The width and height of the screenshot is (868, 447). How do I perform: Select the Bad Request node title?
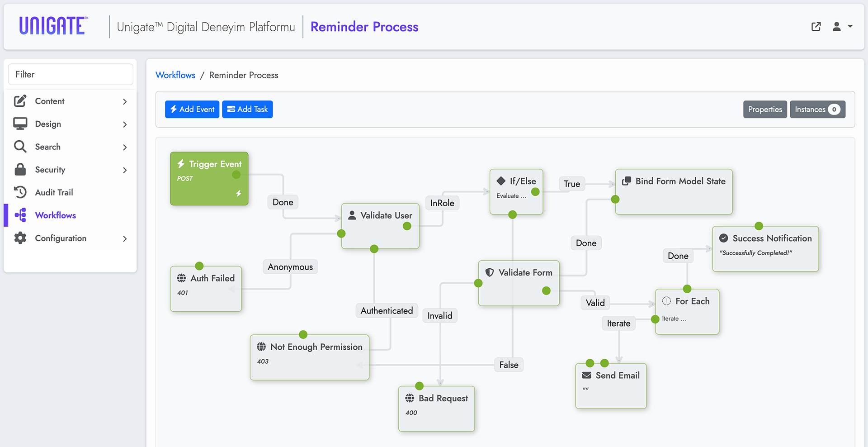coord(443,398)
